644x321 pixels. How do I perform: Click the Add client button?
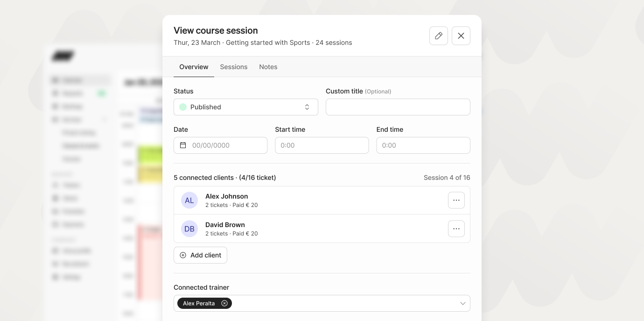coord(201,255)
